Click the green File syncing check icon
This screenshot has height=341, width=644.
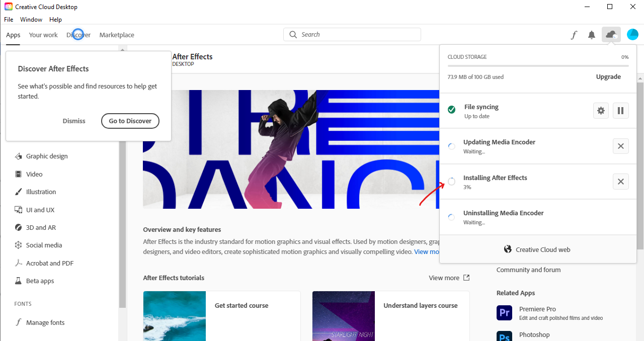pos(452,110)
